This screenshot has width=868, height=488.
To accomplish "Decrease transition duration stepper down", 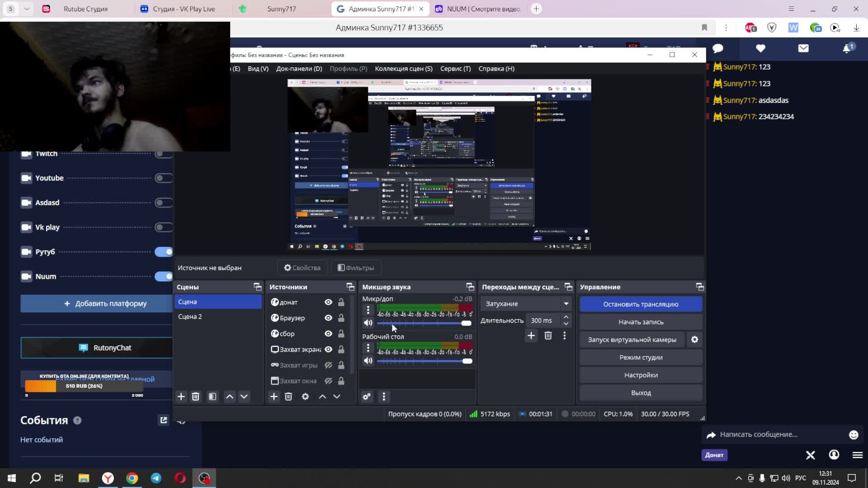I will 566,324.
